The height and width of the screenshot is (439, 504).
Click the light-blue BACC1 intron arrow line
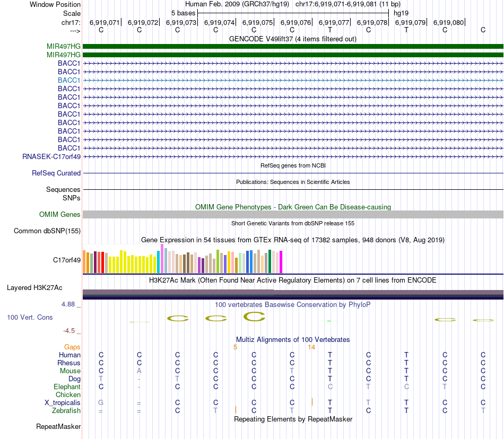(x=293, y=80)
